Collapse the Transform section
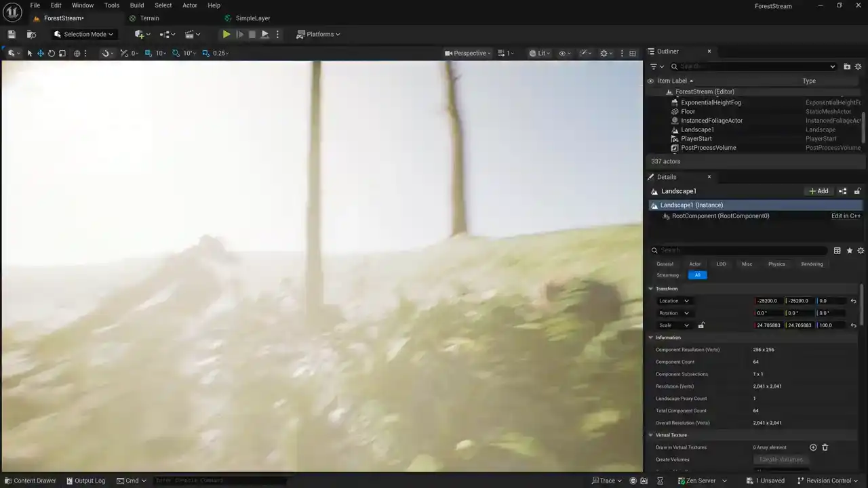 coord(651,289)
